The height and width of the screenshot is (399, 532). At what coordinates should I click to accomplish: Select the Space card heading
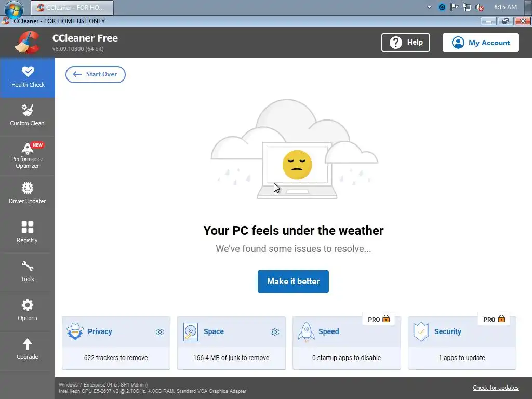click(x=214, y=331)
